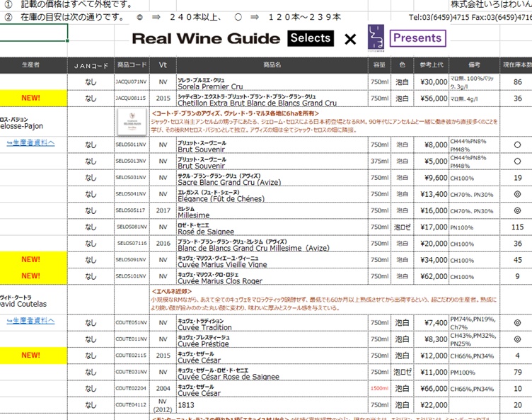
Task: Select the JANコード header cell
Action: 91,65
